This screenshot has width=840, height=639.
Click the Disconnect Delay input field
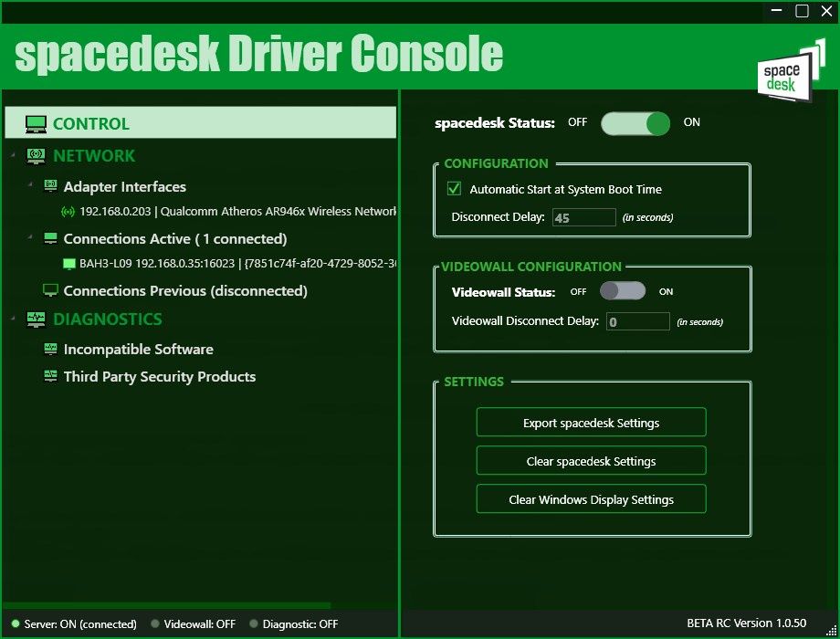pyautogui.click(x=584, y=217)
